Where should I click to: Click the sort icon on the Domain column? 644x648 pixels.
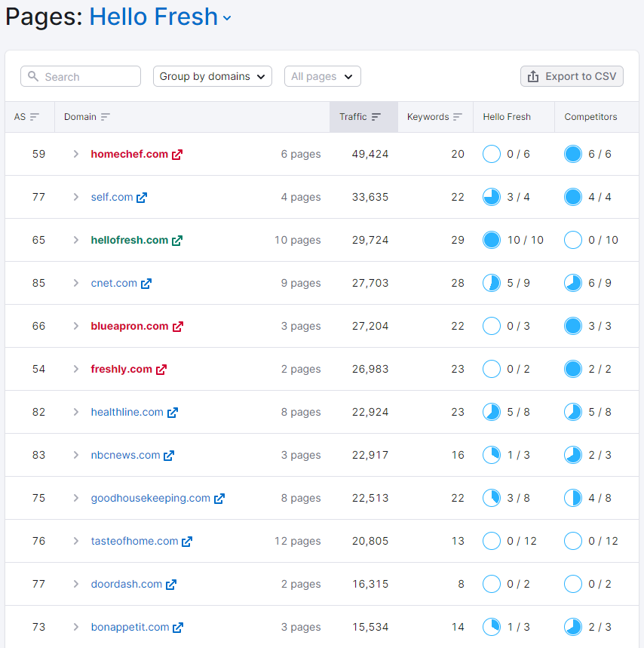coord(106,117)
